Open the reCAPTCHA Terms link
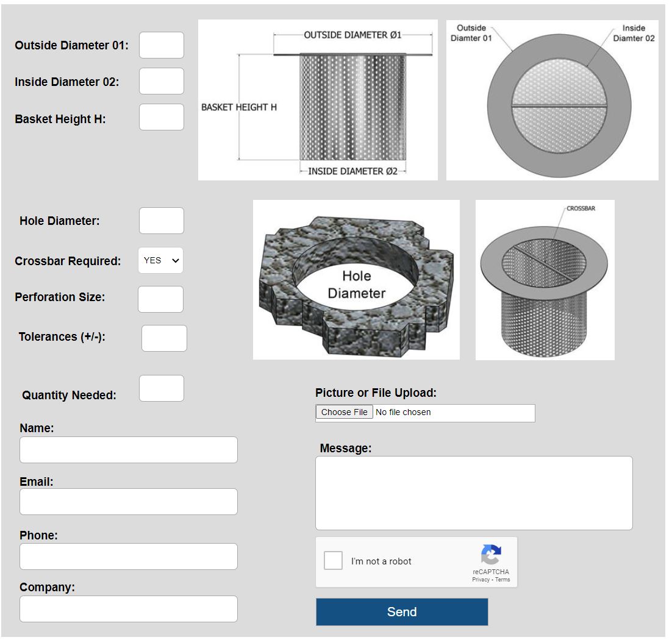672x640 pixels. coord(502,580)
